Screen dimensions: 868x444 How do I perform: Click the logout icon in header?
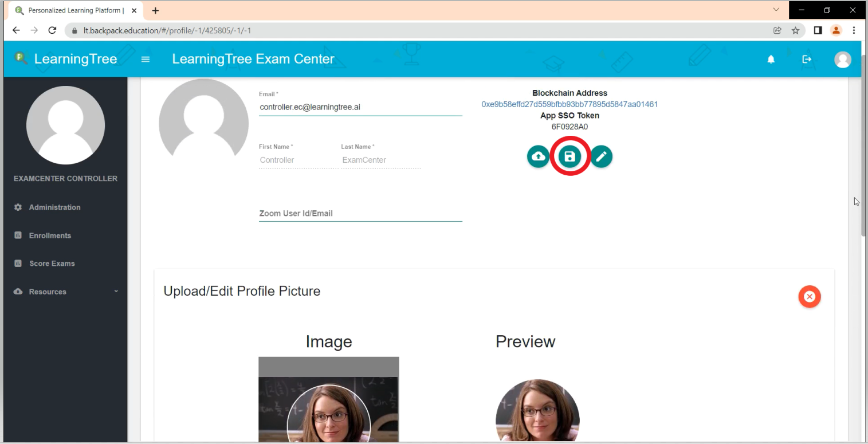tap(807, 59)
